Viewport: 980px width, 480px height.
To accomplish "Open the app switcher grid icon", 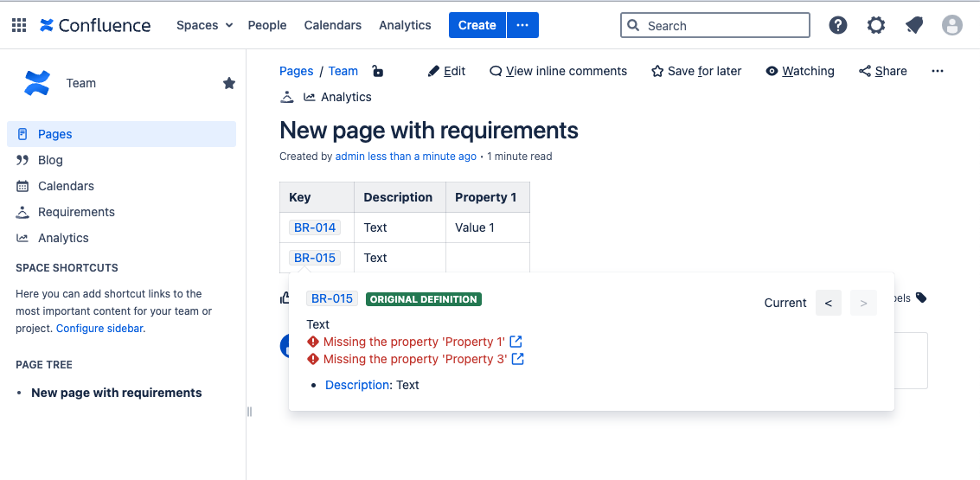I will click(19, 25).
